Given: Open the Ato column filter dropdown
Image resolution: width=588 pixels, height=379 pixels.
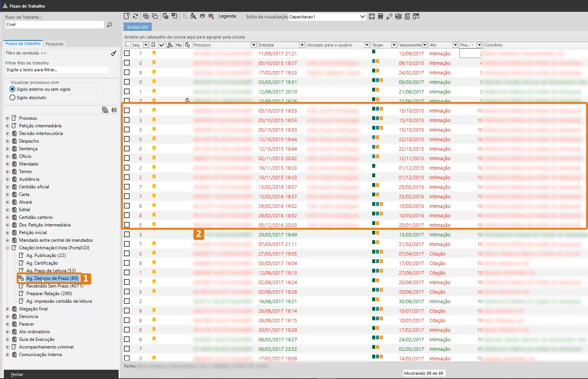Looking at the screenshot, I should (455, 45).
